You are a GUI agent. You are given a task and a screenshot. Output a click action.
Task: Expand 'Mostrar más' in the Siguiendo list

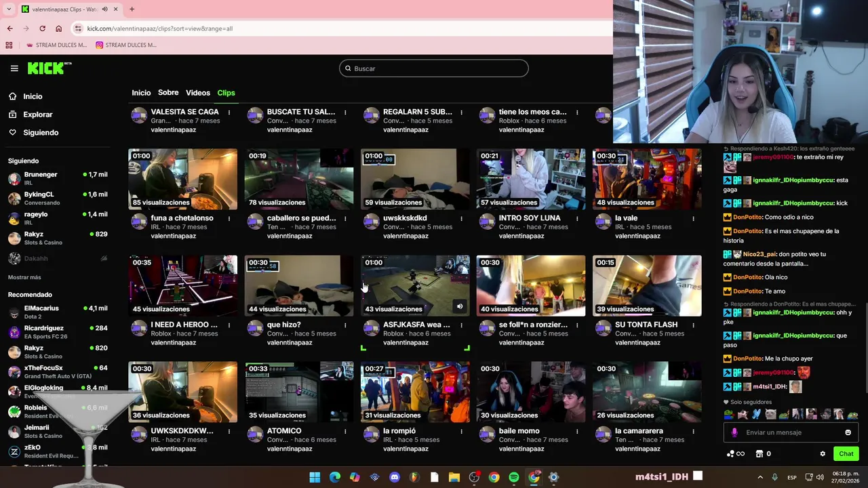tap(24, 277)
